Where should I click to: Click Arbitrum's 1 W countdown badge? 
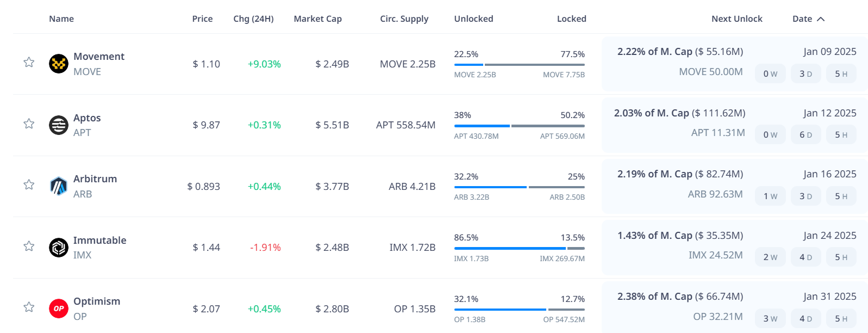coord(770,196)
